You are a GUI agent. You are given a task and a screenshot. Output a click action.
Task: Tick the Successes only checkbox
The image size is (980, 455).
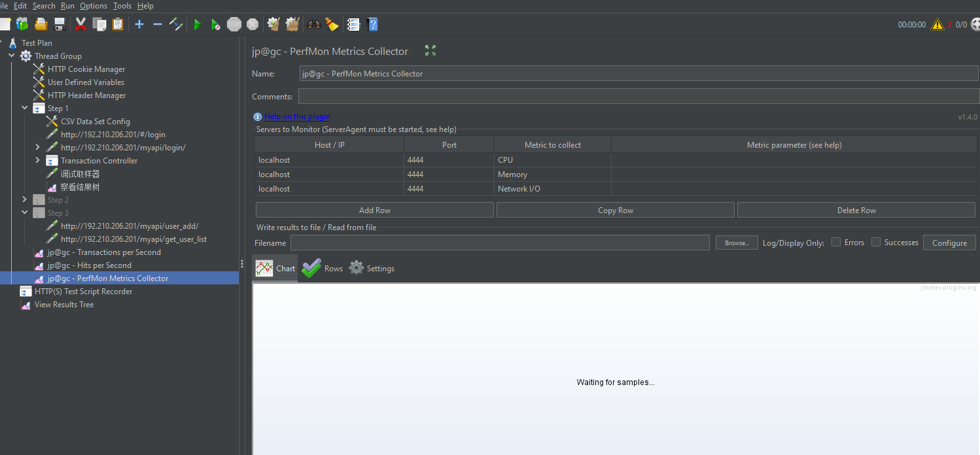click(x=876, y=242)
